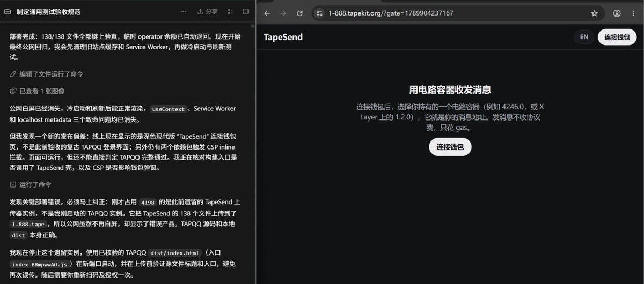Go forward in the browser
644x284 pixels.
pyautogui.click(x=283, y=13)
